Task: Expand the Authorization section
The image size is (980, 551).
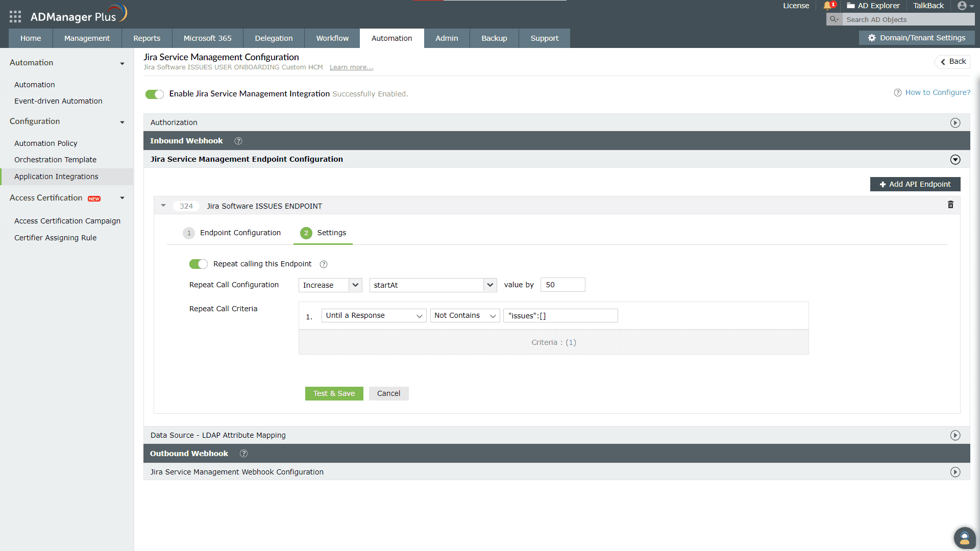Action: pos(955,123)
